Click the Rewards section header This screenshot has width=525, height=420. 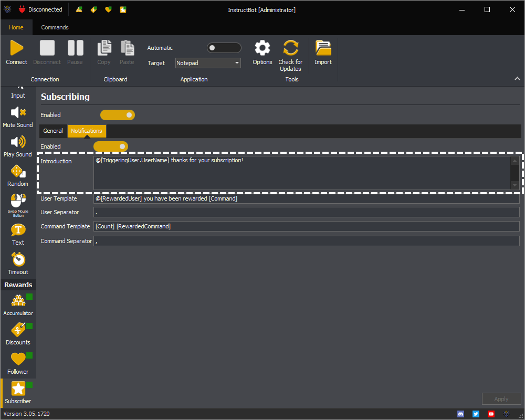click(x=18, y=285)
